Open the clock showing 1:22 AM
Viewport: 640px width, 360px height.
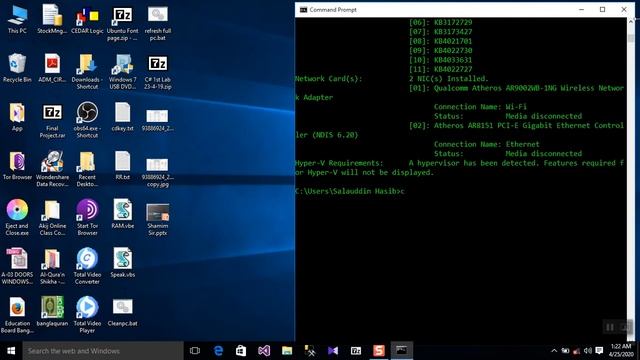point(621,351)
